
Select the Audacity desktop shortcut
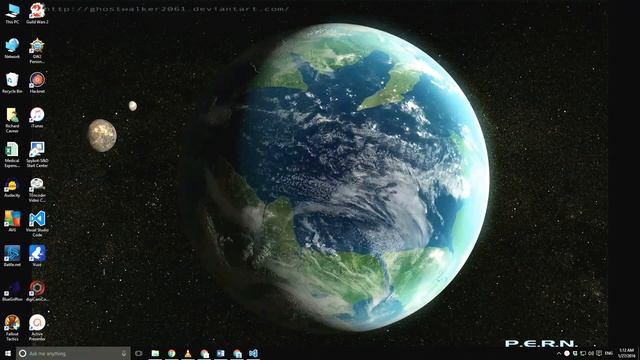point(12,188)
